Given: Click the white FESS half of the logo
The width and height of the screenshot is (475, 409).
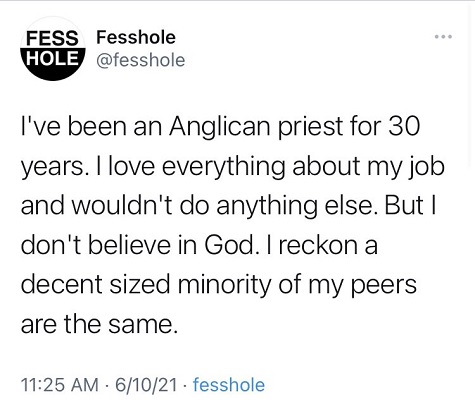Looking at the screenshot, I should click(x=53, y=32).
